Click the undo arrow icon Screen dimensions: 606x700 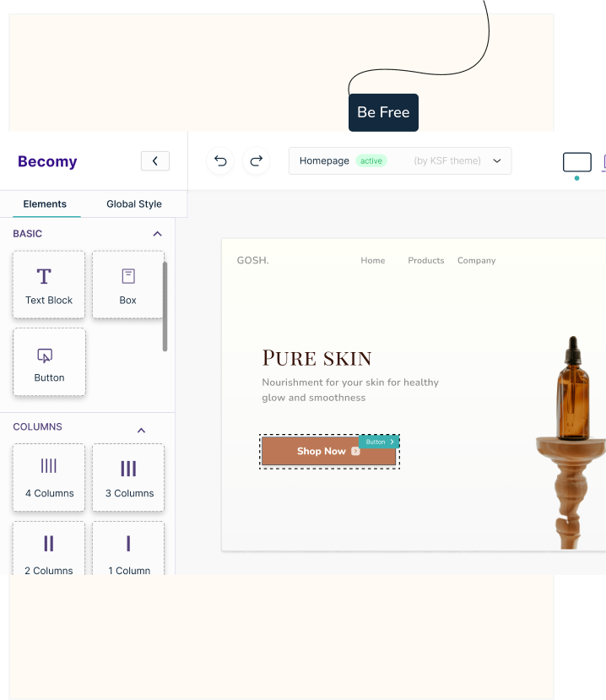pos(220,161)
